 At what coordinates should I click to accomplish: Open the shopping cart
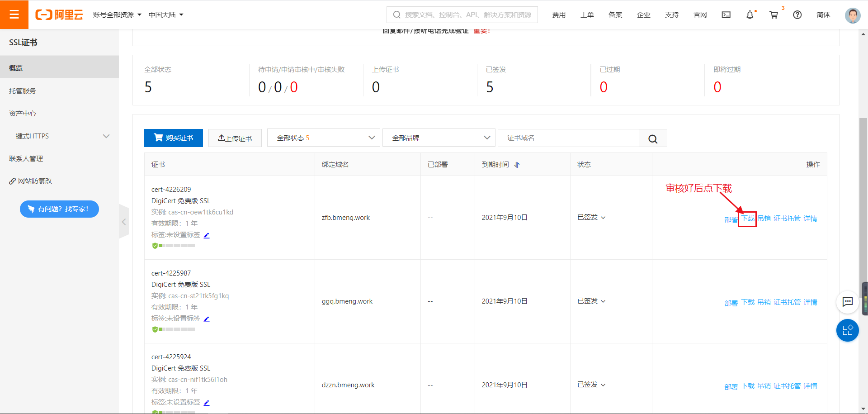pyautogui.click(x=774, y=15)
